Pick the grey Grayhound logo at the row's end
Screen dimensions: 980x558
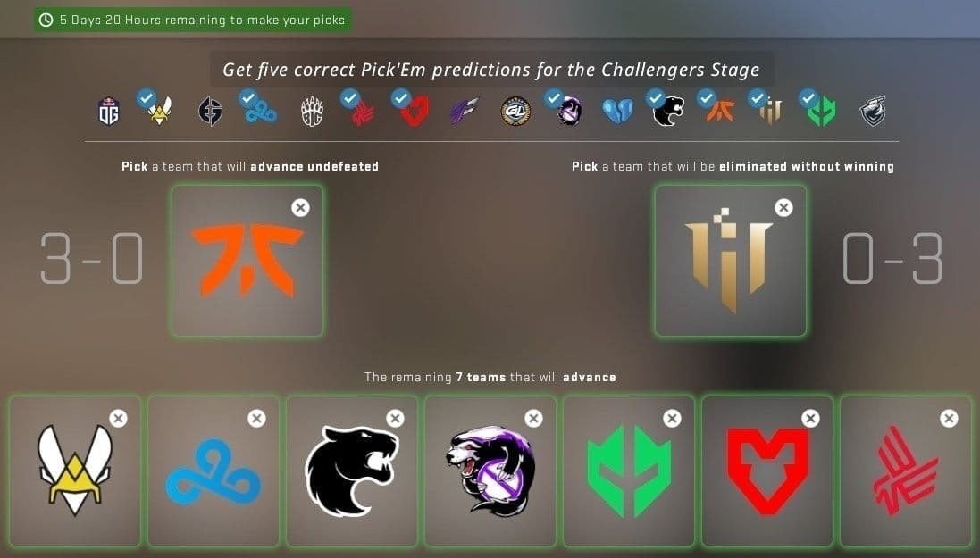(x=873, y=112)
